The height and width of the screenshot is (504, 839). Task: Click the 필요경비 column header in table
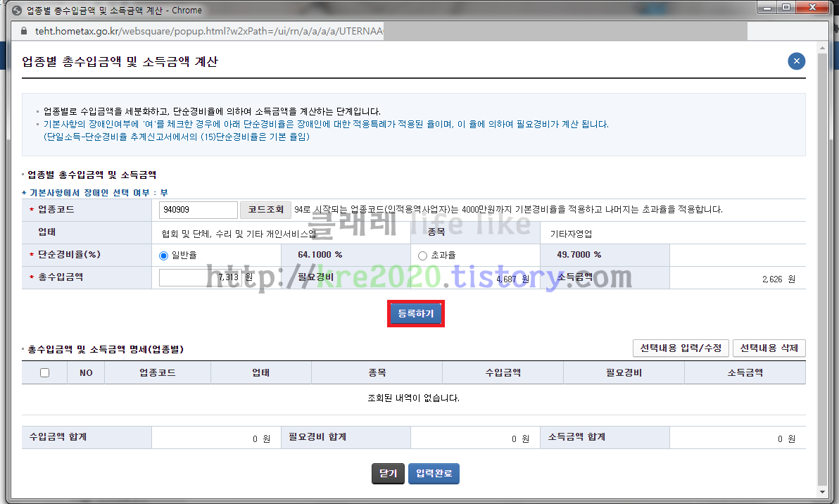coord(624,373)
